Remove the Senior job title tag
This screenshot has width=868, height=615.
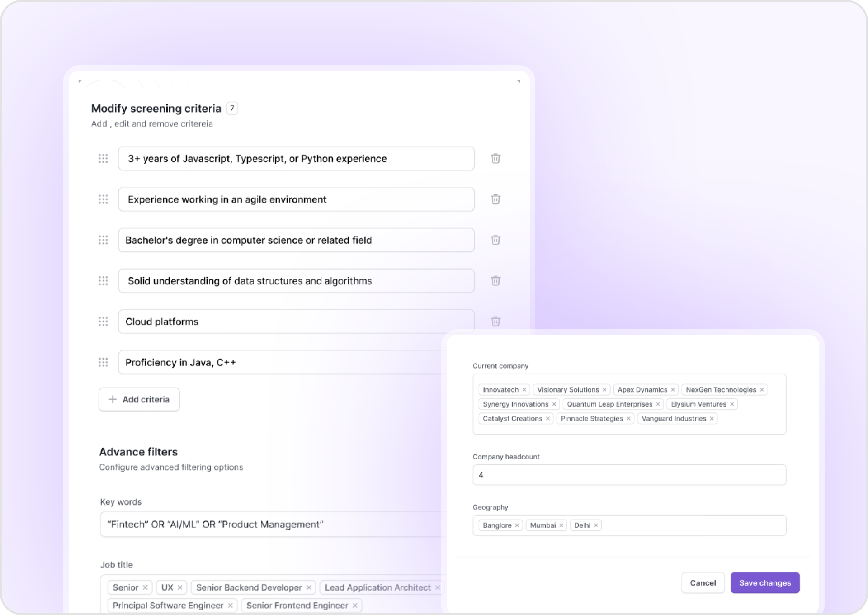pos(145,587)
